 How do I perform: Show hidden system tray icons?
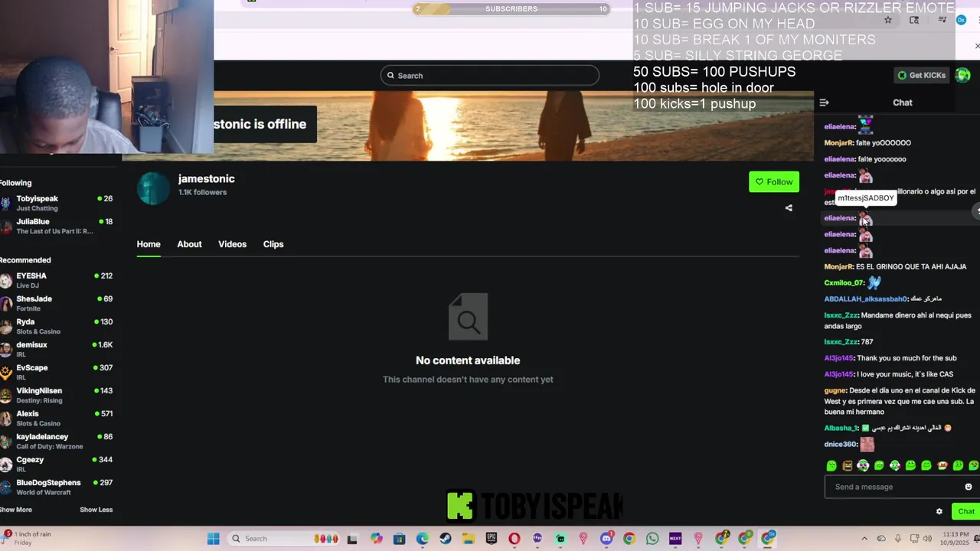tap(864, 539)
